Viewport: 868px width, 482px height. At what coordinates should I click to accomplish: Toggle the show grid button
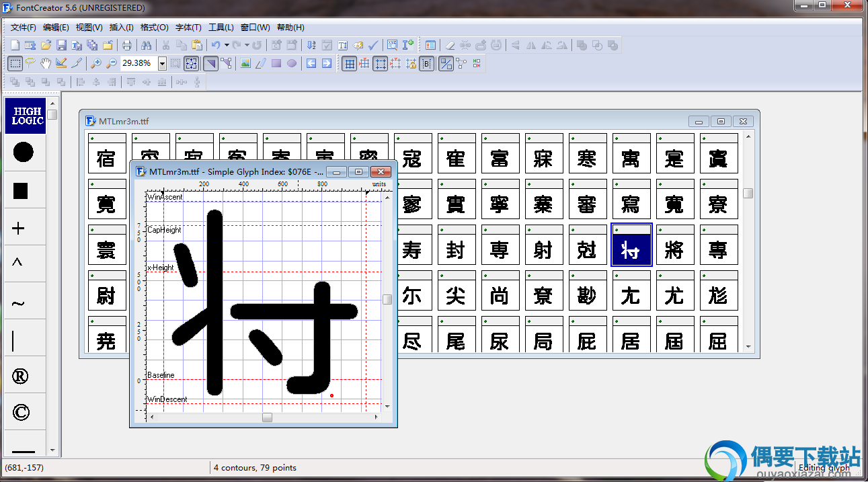point(350,63)
